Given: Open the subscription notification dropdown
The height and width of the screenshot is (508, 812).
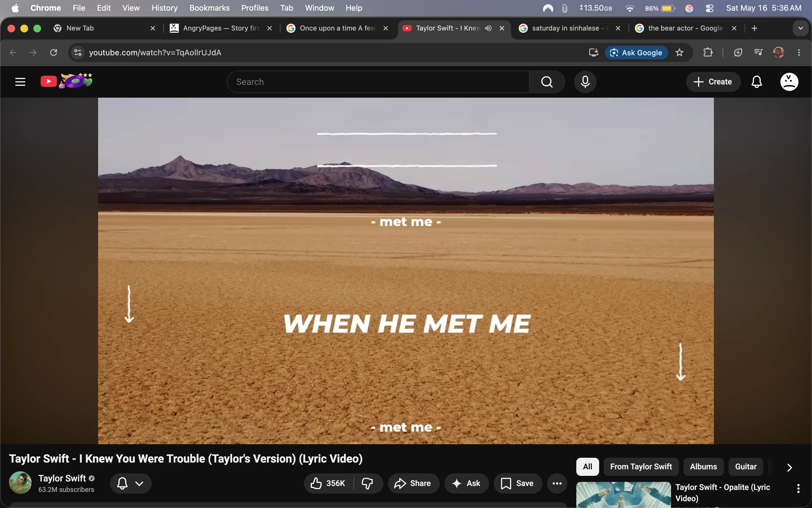Looking at the screenshot, I should (131, 483).
